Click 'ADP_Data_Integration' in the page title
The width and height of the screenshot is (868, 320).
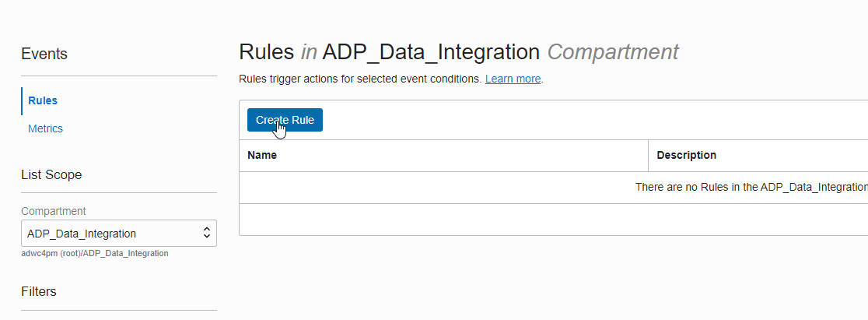(x=431, y=52)
